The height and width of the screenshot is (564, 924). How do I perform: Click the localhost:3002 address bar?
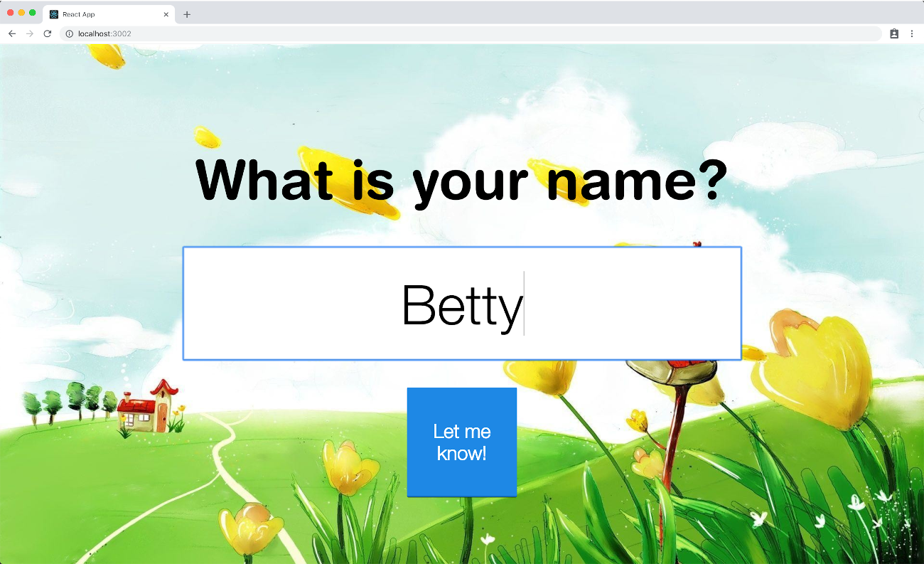[471, 33]
